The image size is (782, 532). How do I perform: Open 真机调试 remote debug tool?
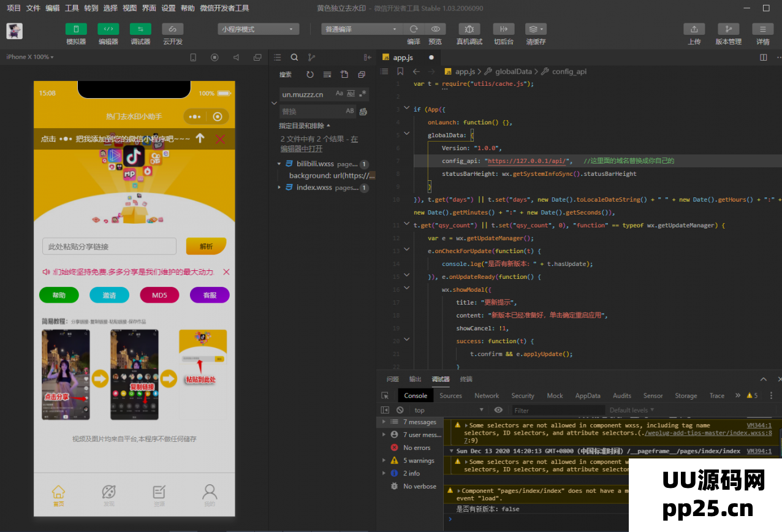point(469,29)
